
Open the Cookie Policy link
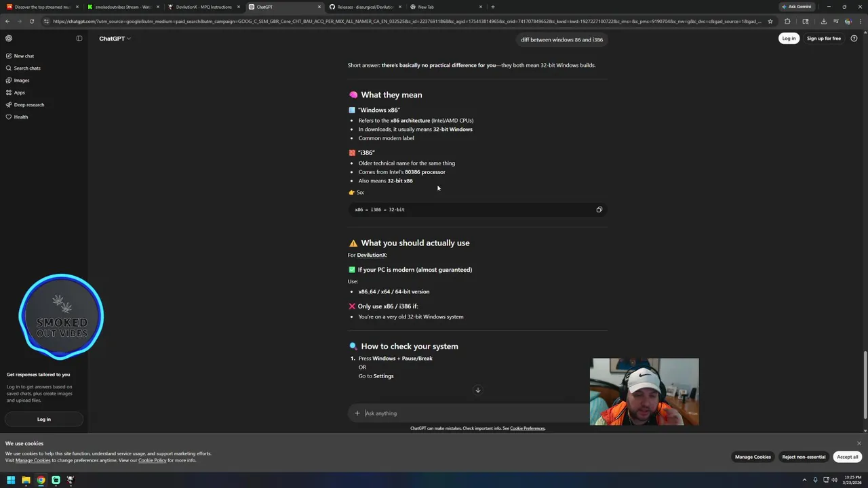tap(152, 461)
